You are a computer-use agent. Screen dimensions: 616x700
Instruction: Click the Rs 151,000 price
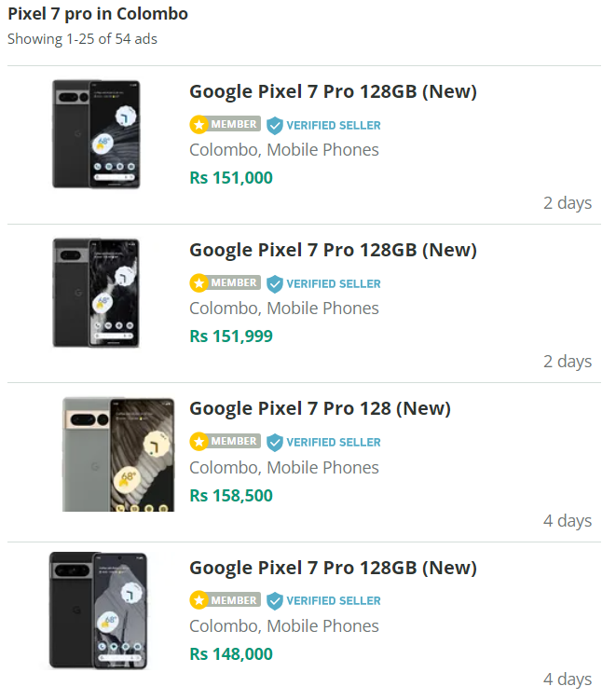tap(231, 178)
